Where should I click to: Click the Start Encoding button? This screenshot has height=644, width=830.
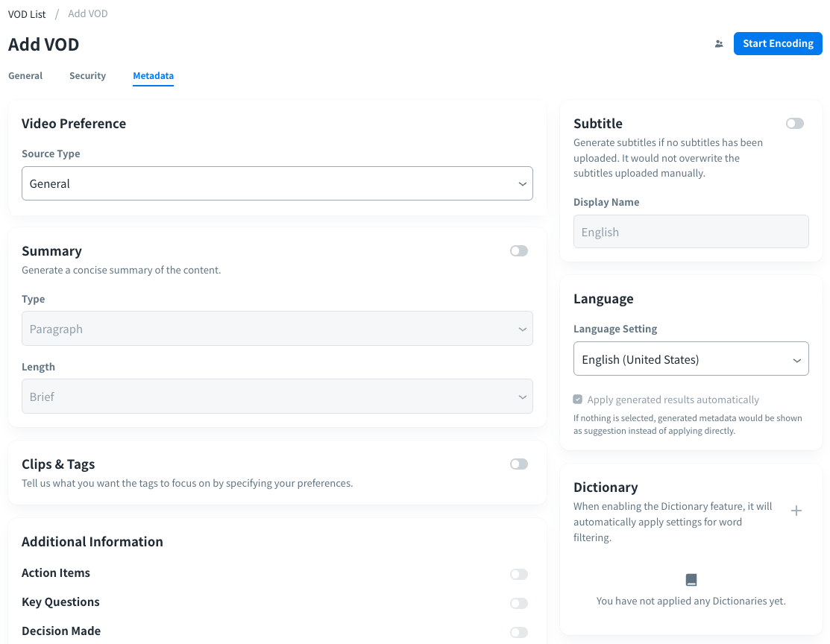[x=777, y=44]
